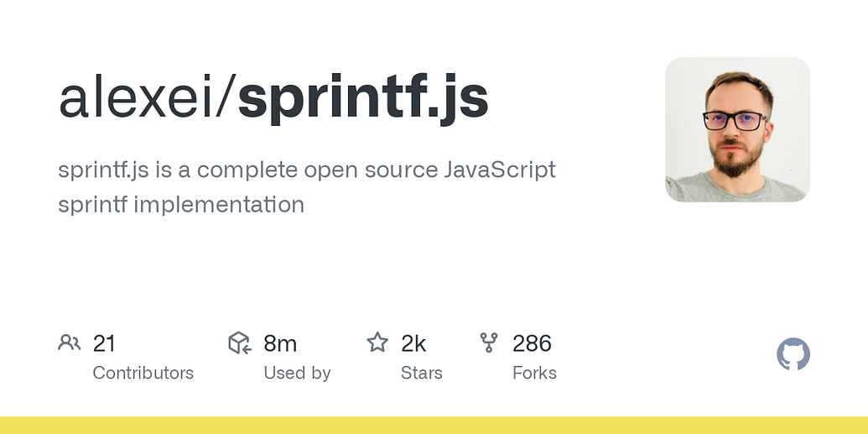Click the Forks label

[x=534, y=373]
